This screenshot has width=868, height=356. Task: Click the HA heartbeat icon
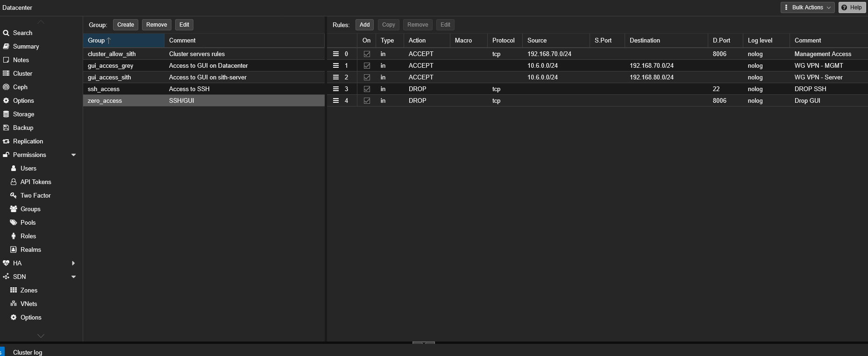click(6, 263)
